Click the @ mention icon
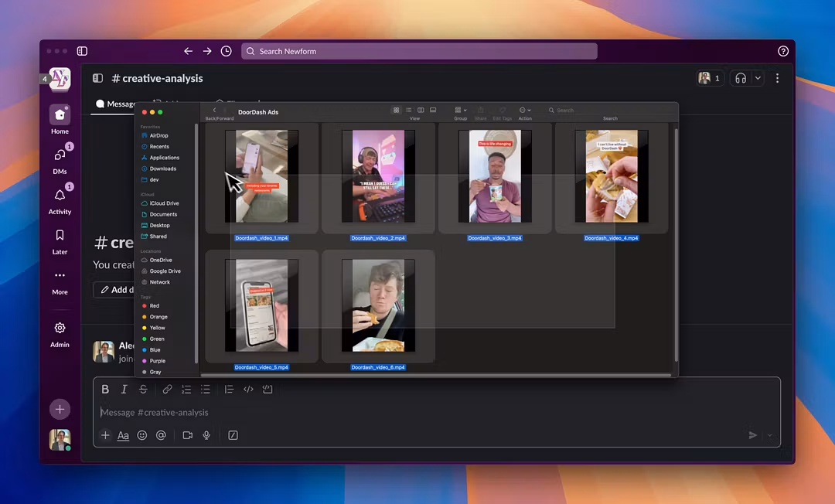Viewport: 835px width, 504px height. pos(161,435)
